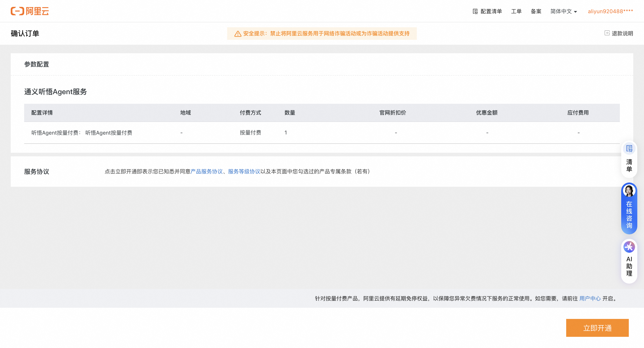The height and width of the screenshot is (348, 644).
Task: Open the 工单 menu item
Action: coord(516,11)
